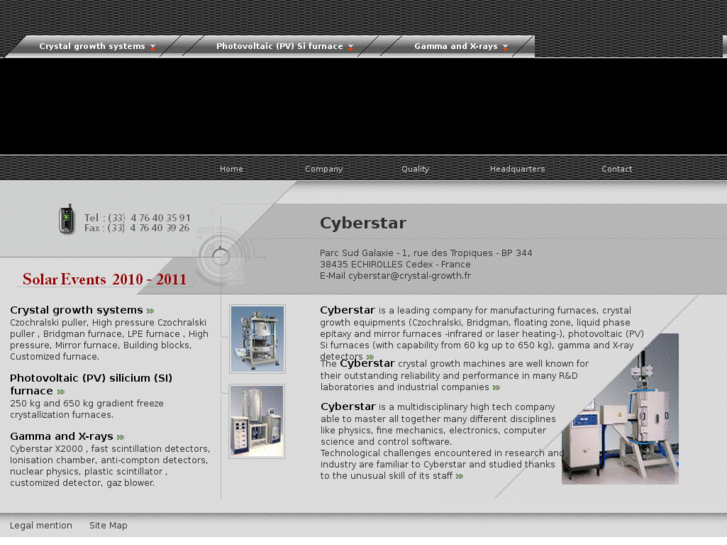This screenshot has height=545, width=727.
Task: Click the Cyberstar page title
Action: 363,223
